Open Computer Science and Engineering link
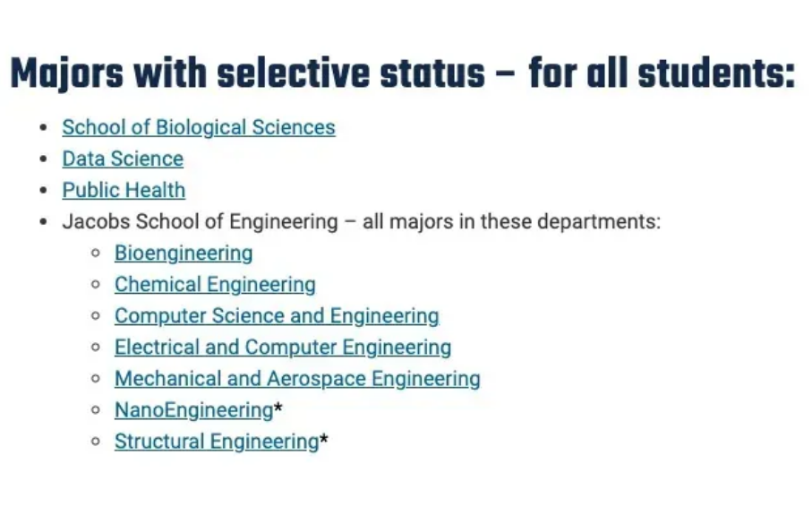The width and height of the screenshot is (812, 507). 277,315
